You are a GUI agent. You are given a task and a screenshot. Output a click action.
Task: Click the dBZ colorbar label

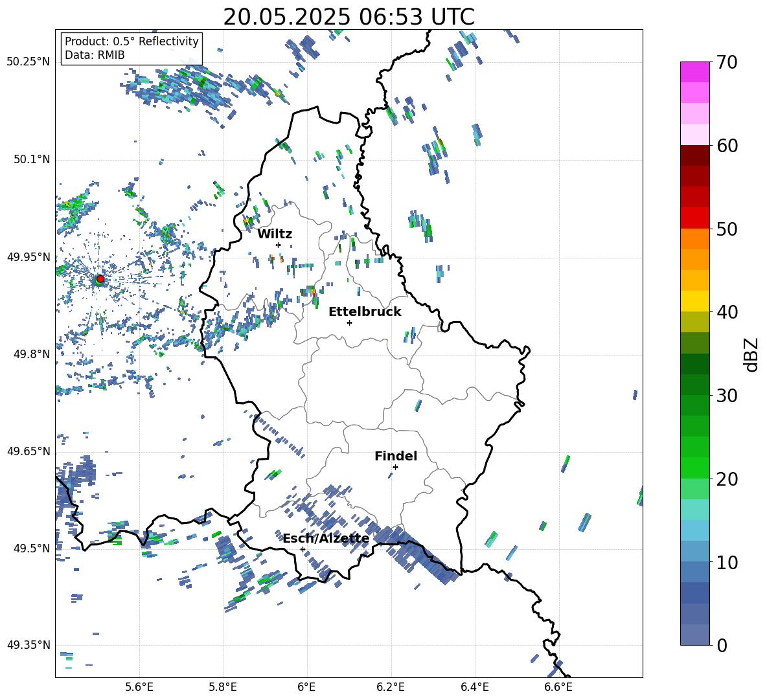752,355
